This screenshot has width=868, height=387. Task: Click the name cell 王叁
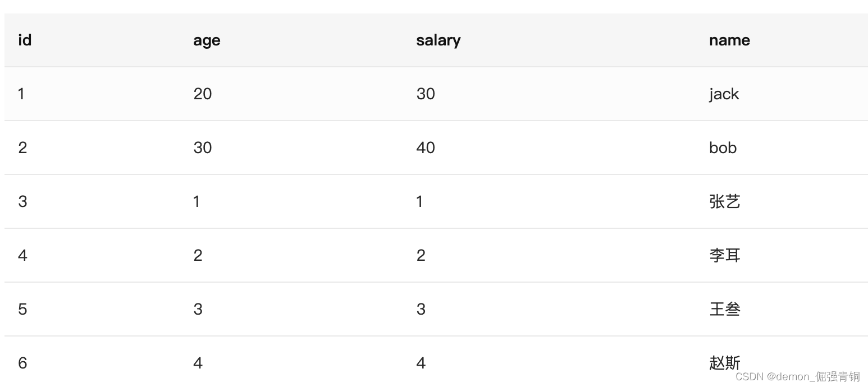725,309
